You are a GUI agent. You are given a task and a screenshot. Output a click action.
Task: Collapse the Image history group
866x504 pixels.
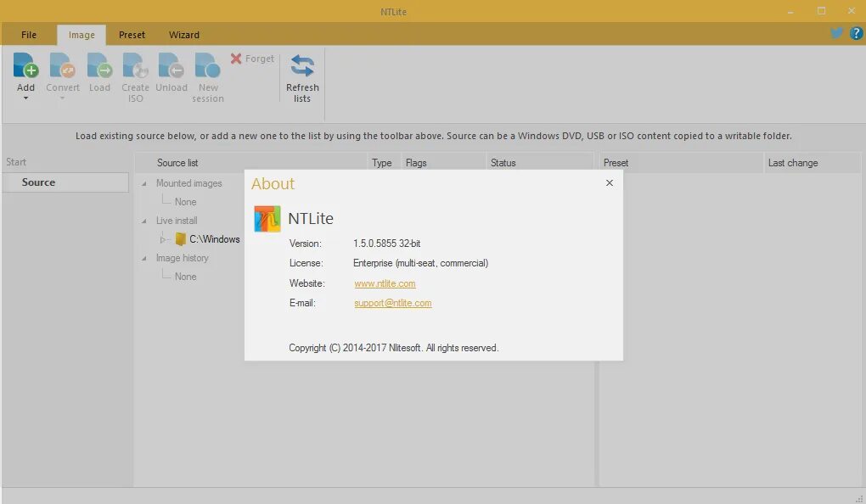144,258
